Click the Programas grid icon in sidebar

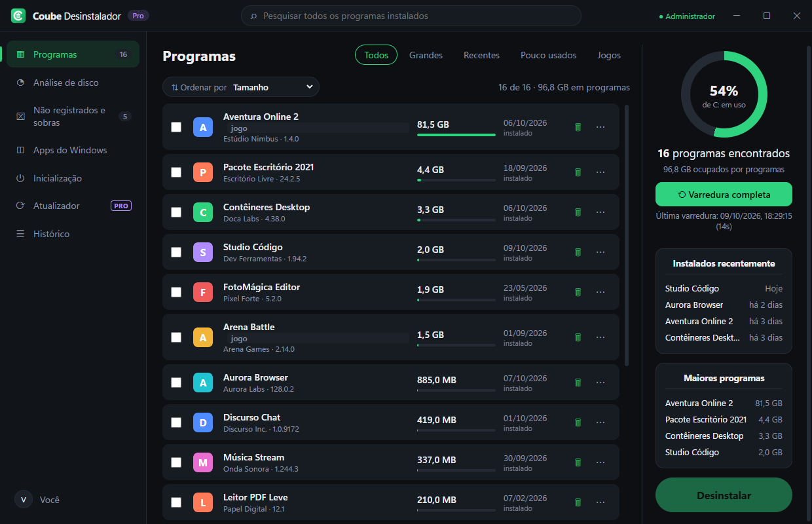(x=20, y=54)
